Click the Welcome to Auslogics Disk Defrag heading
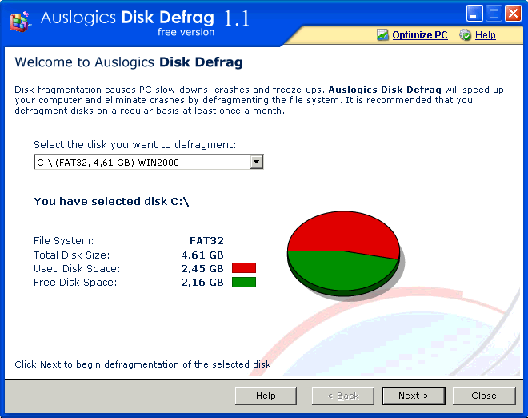Viewport: 528px width, 418px height. (129, 63)
